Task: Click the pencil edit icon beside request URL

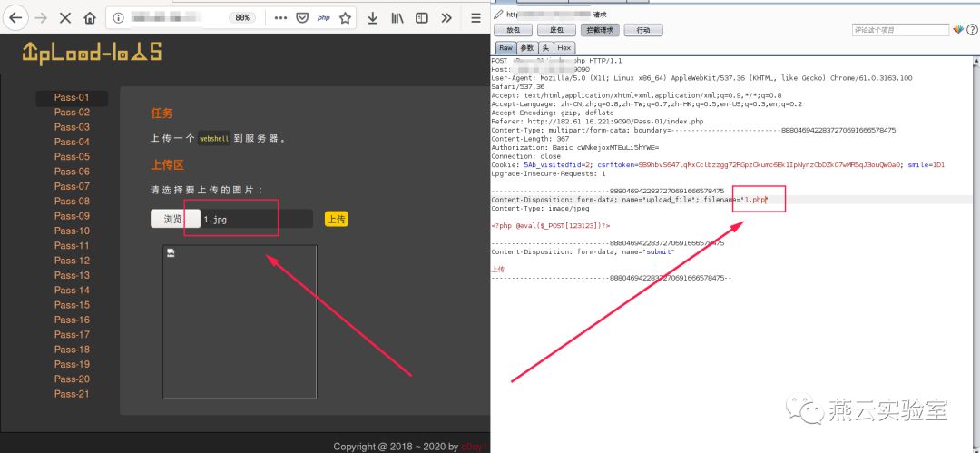Action: pyautogui.click(x=498, y=14)
